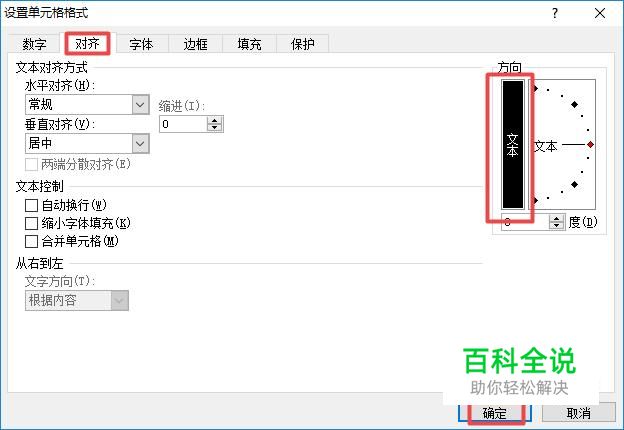Increase the 缩进 indent spinner value
This screenshot has height=430, width=624.
(x=214, y=121)
